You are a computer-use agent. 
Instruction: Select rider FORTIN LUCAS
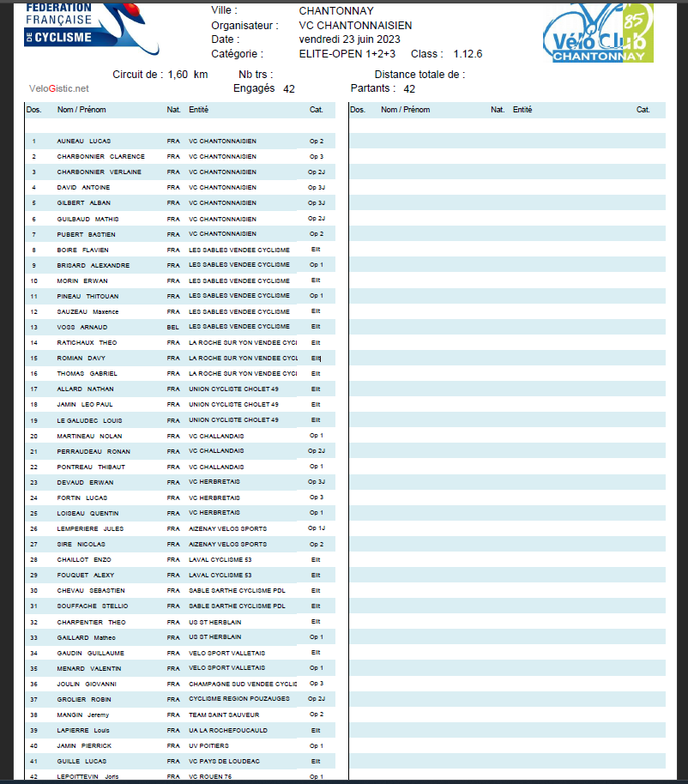(82, 498)
